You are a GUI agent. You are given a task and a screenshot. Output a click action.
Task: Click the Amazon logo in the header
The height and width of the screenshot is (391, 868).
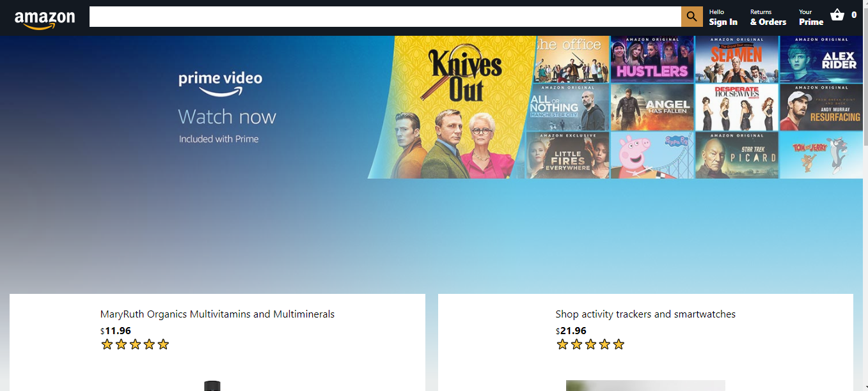45,19
